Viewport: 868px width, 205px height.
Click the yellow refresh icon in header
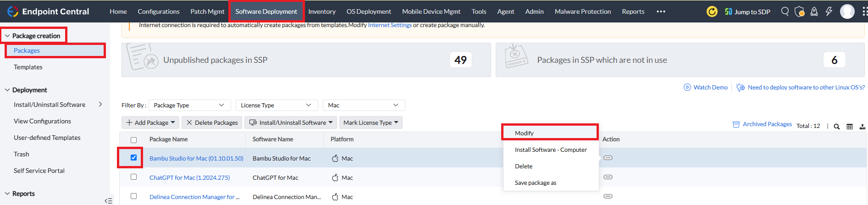coord(712,11)
